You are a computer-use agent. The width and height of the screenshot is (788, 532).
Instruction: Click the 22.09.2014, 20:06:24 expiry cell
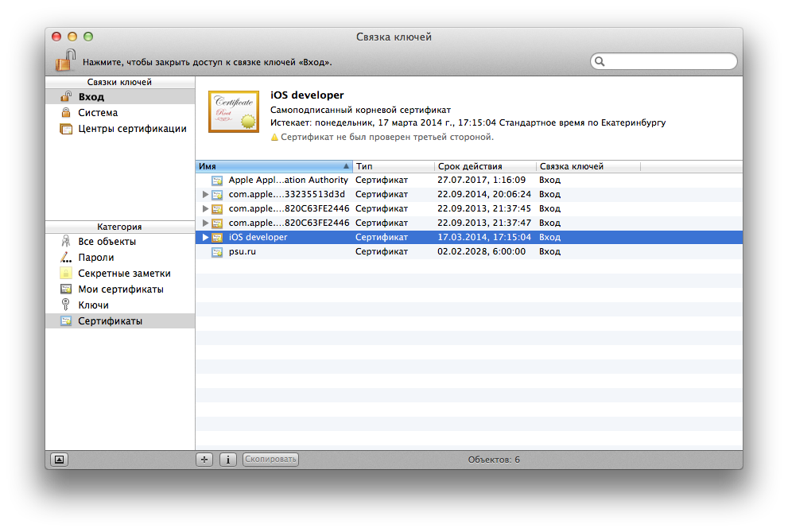[x=484, y=194]
